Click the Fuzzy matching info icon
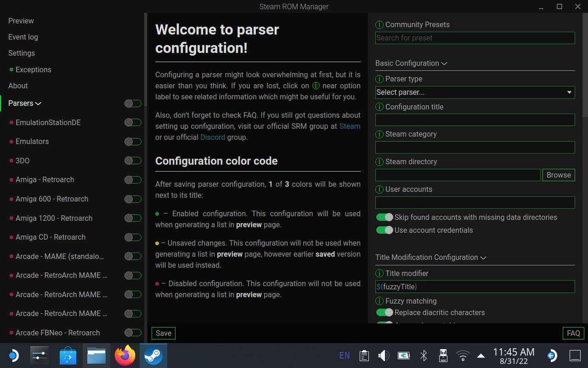The height and width of the screenshot is (368, 588). tap(379, 301)
